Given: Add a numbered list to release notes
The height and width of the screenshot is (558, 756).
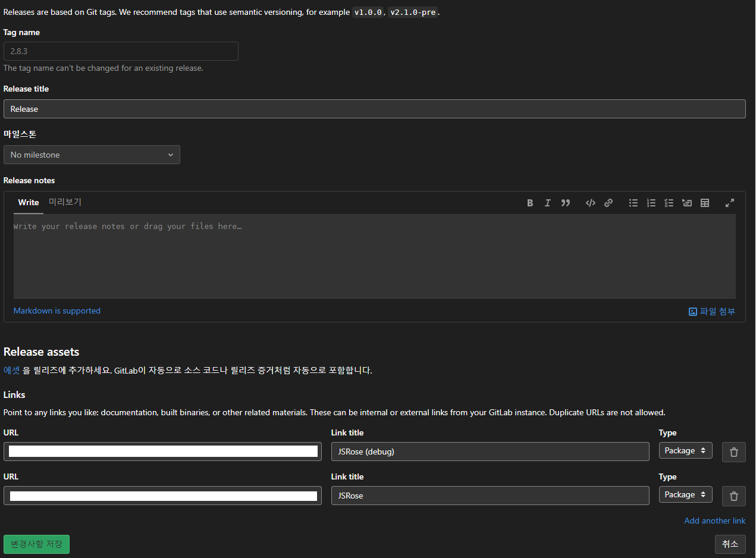Looking at the screenshot, I should [651, 202].
